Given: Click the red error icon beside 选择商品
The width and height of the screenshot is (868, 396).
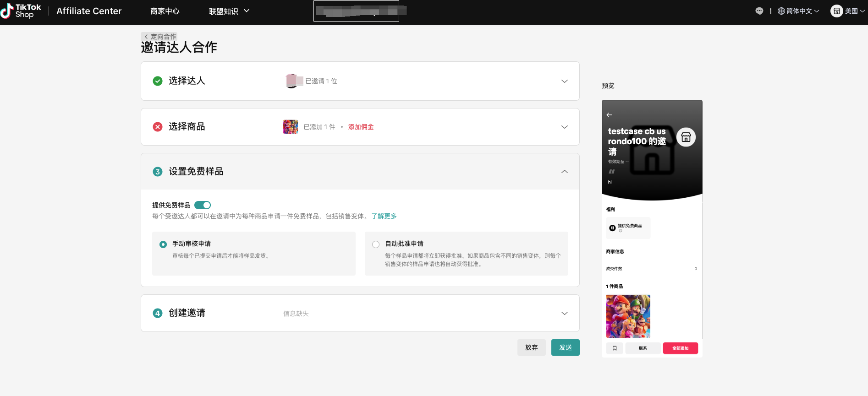Looking at the screenshot, I should [x=158, y=127].
